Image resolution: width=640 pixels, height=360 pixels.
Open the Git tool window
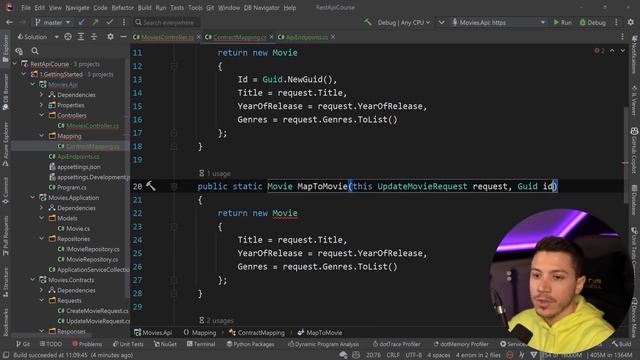tap(23, 344)
